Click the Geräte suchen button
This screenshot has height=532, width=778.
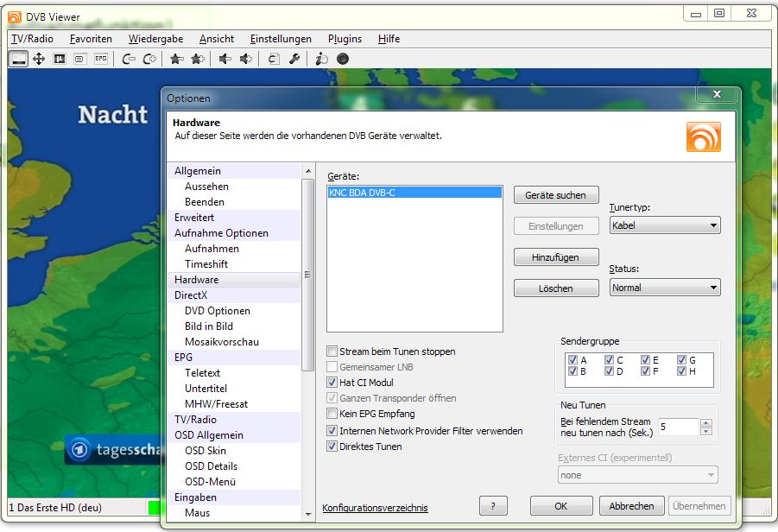556,195
